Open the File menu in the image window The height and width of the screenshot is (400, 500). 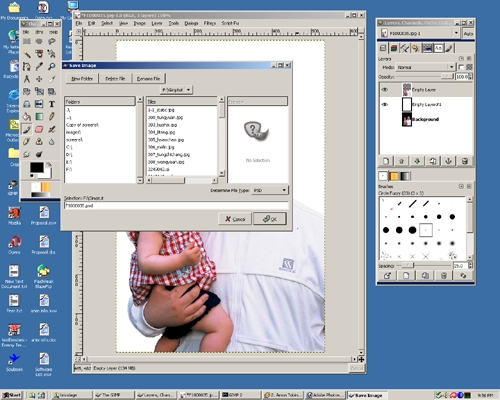click(x=79, y=23)
